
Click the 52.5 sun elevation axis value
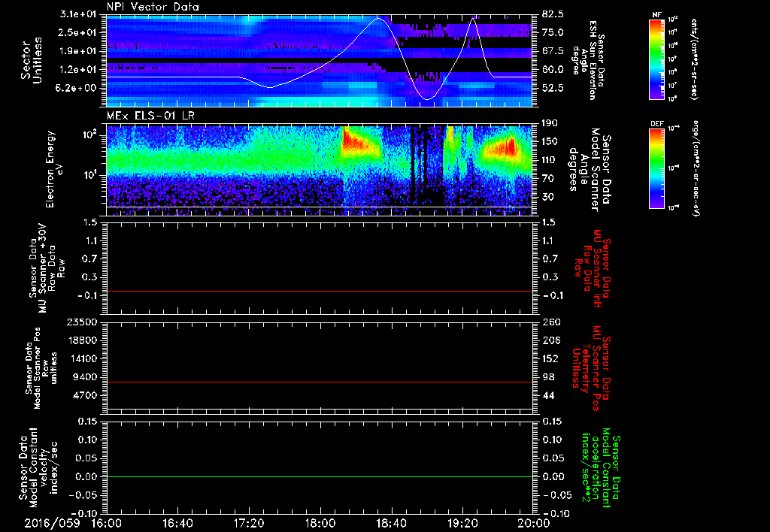pyautogui.click(x=553, y=89)
